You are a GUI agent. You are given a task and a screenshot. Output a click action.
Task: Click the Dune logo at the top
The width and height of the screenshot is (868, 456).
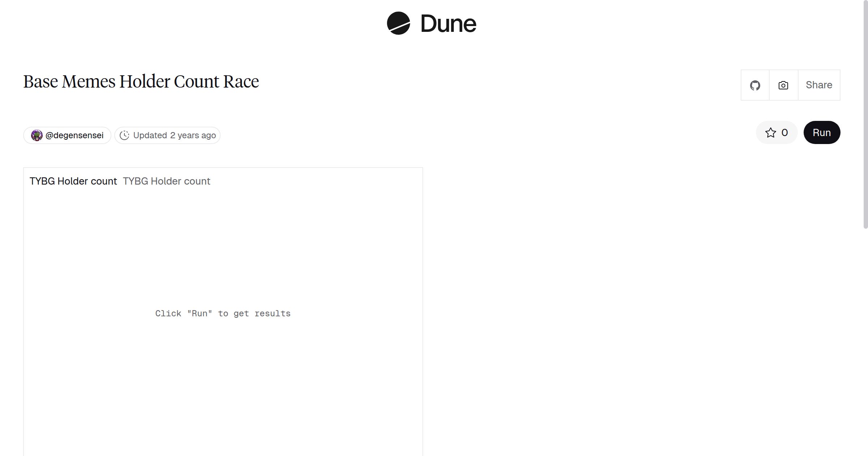pos(432,24)
